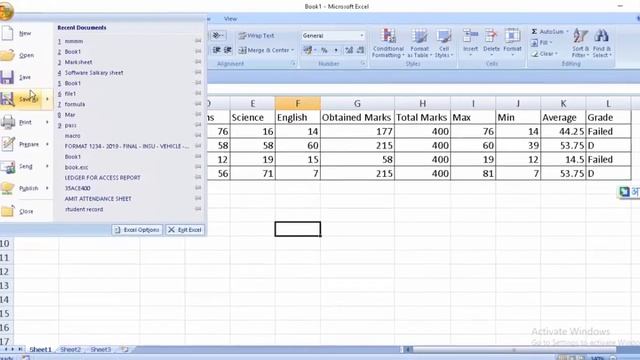Pin the Software Sallary sheet document
This screenshot has width=640, height=360.
[198, 73]
